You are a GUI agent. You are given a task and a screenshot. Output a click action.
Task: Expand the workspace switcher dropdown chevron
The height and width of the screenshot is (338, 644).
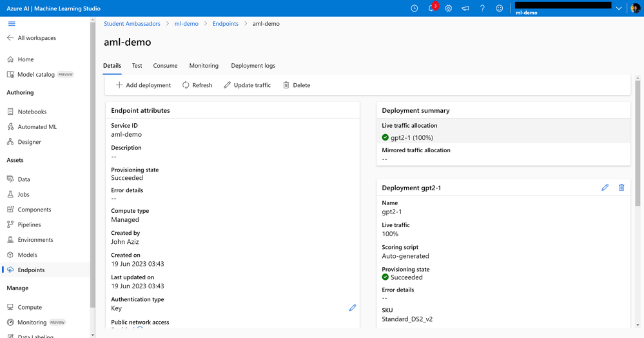tap(618, 8)
